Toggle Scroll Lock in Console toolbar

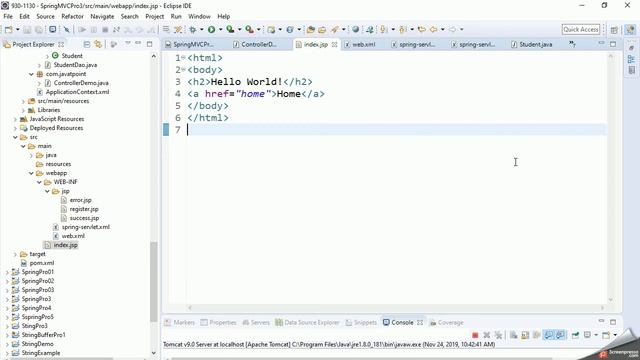click(x=525, y=335)
